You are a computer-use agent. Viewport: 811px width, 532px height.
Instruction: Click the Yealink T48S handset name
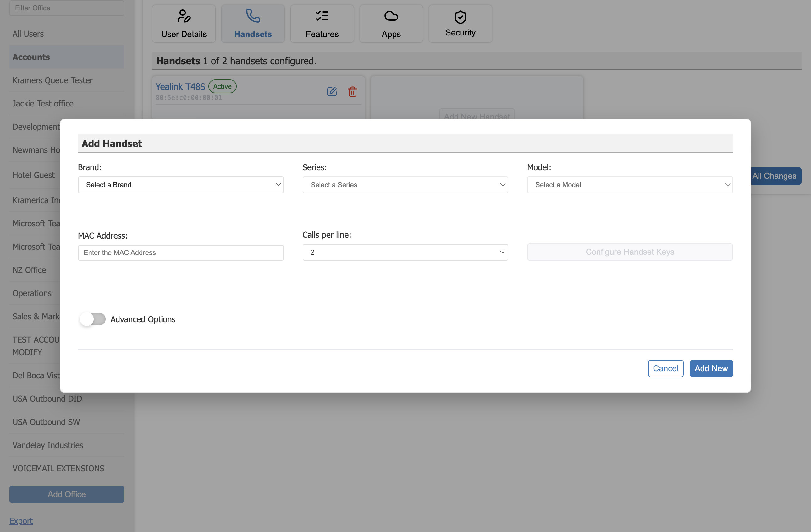pos(180,86)
